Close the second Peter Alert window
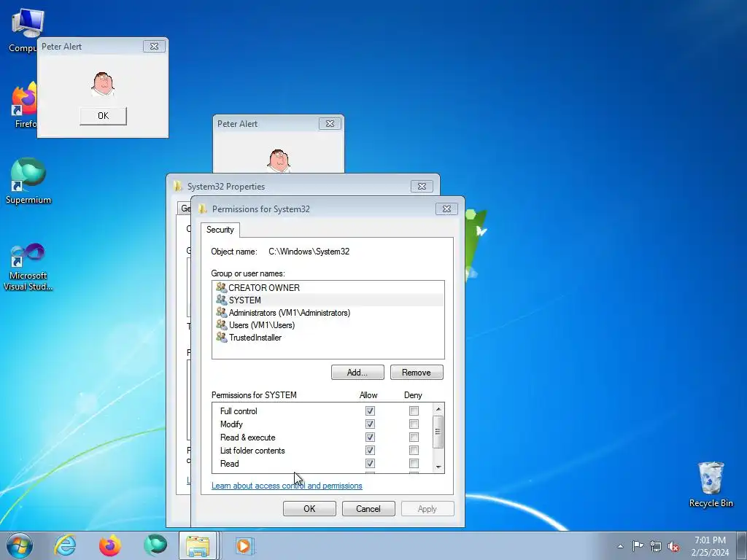747x560 pixels. (330, 123)
